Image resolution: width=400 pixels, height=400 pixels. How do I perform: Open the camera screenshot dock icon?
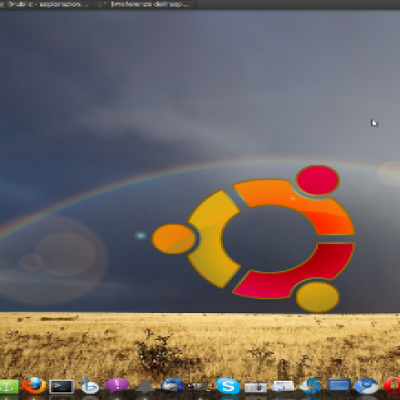pos(256,387)
